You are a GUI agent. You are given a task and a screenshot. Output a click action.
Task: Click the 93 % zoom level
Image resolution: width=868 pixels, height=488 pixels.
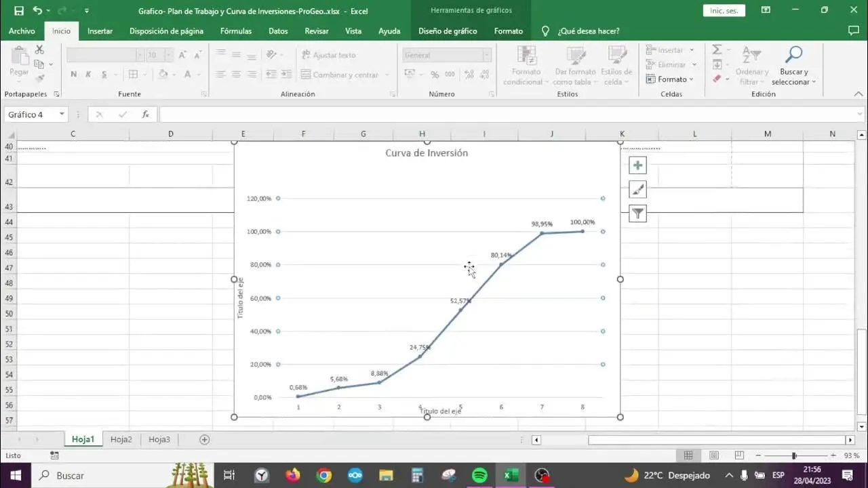pos(852,455)
